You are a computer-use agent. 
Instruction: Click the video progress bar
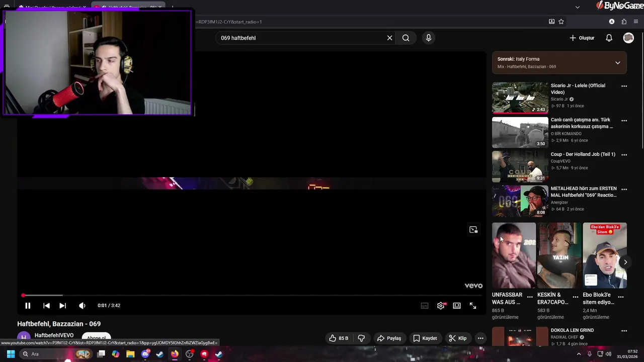[252, 295]
